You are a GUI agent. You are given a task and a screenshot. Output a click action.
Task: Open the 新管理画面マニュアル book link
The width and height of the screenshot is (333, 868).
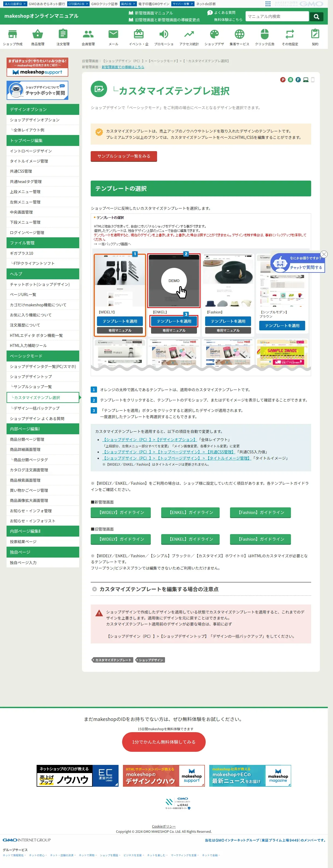click(x=151, y=13)
